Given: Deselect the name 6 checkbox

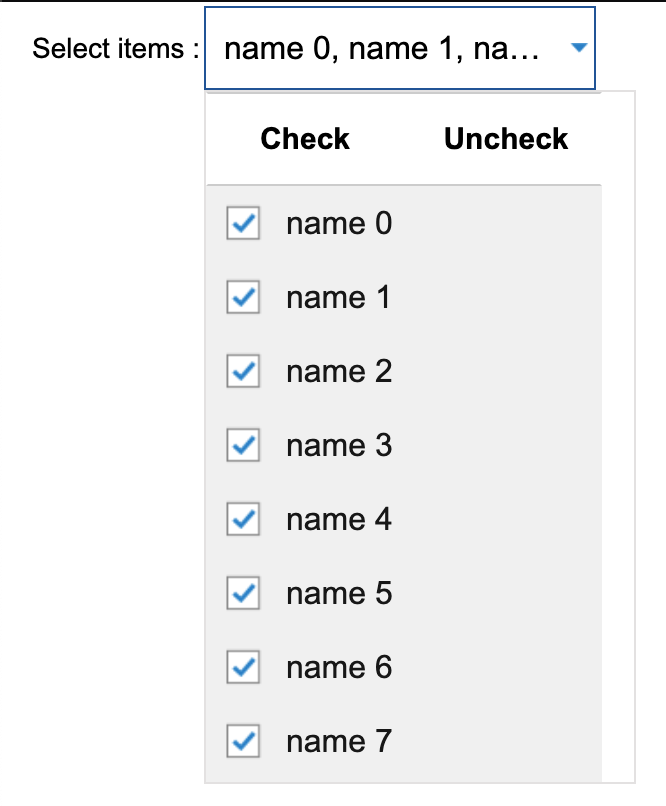Looking at the screenshot, I should (243, 667).
